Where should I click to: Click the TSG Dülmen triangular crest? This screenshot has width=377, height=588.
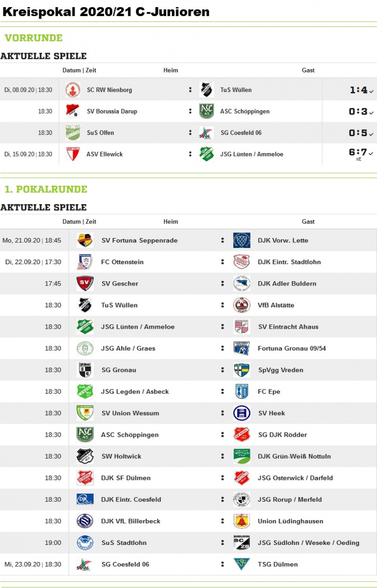(x=242, y=564)
